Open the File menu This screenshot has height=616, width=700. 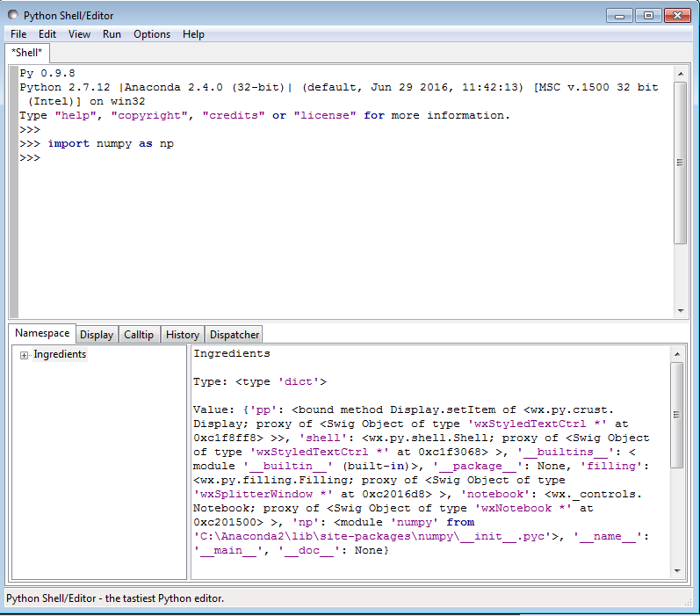pyautogui.click(x=18, y=34)
